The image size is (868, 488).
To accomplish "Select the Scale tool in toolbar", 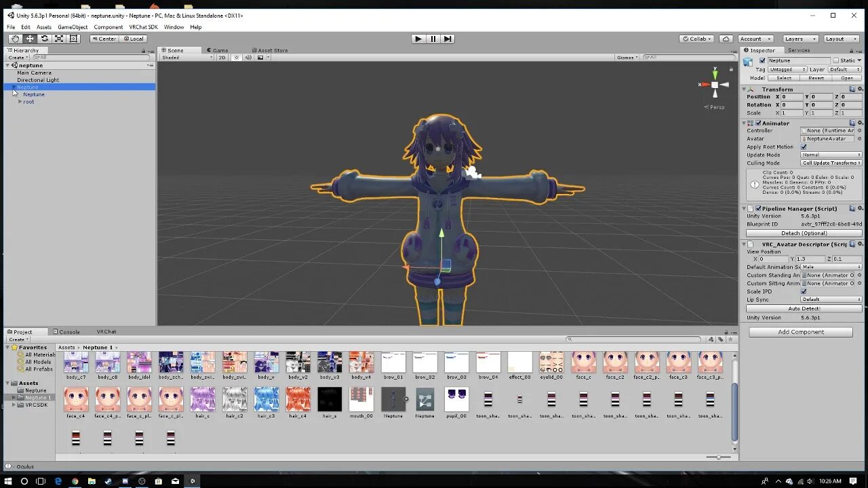I will [x=59, y=39].
